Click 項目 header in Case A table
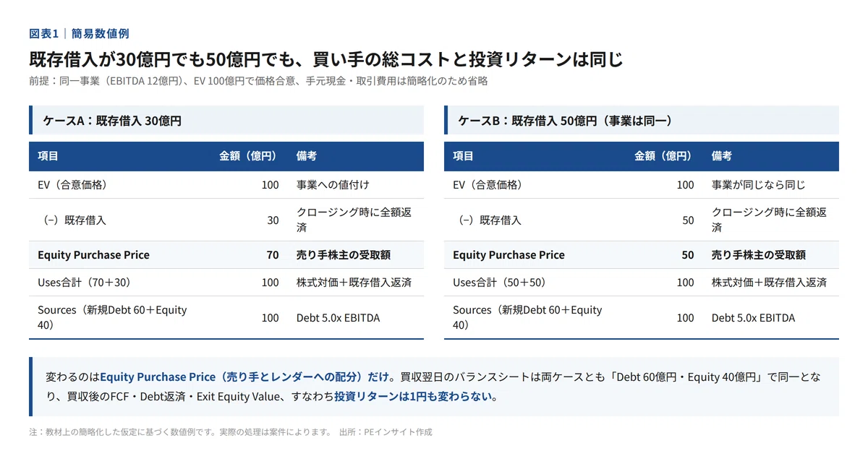This screenshot has width=868, height=464. click(x=48, y=156)
